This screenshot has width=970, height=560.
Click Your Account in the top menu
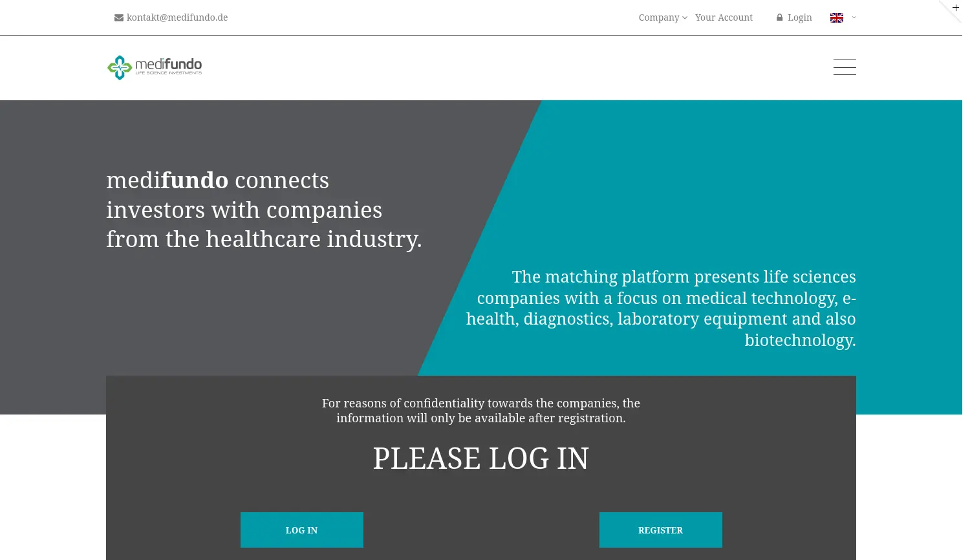(724, 17)
